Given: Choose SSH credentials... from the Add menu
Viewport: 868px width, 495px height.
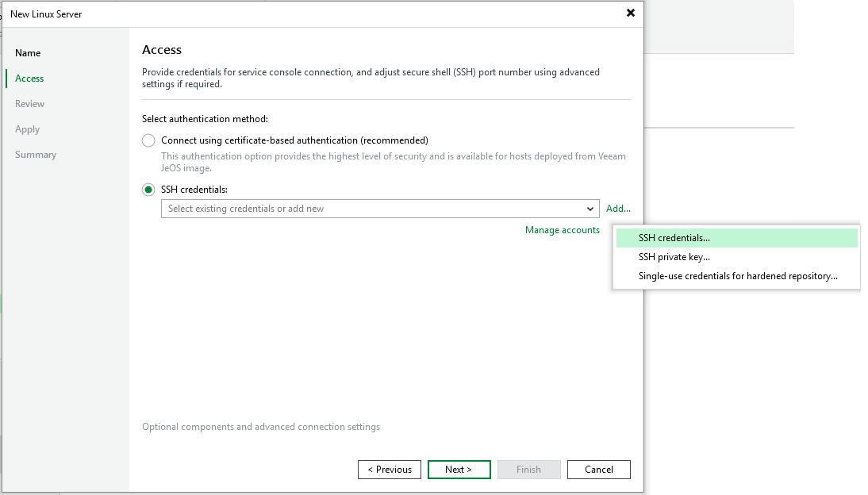Looking at the screenshot, I should pyautogui.click(x=674, y=238).
